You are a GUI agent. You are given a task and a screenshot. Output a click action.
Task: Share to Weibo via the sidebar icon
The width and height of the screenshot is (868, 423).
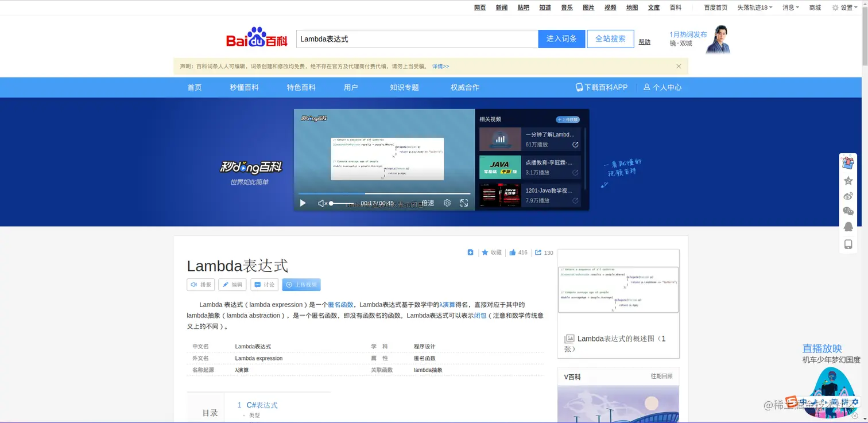(x=848, y=196)
